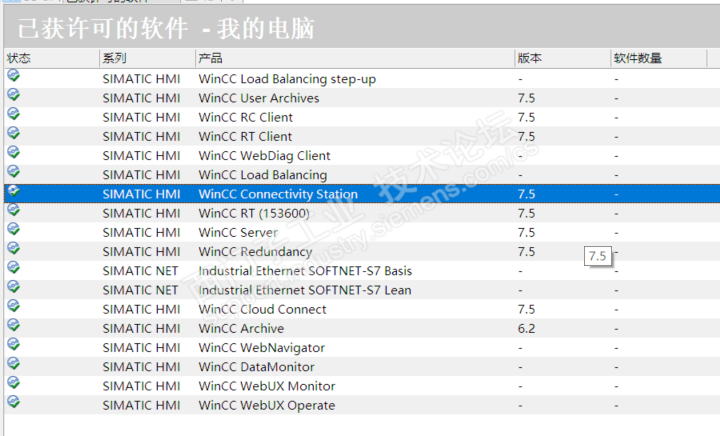Click status icon for SOFTNET-S7 Basis

coord(13,268)
